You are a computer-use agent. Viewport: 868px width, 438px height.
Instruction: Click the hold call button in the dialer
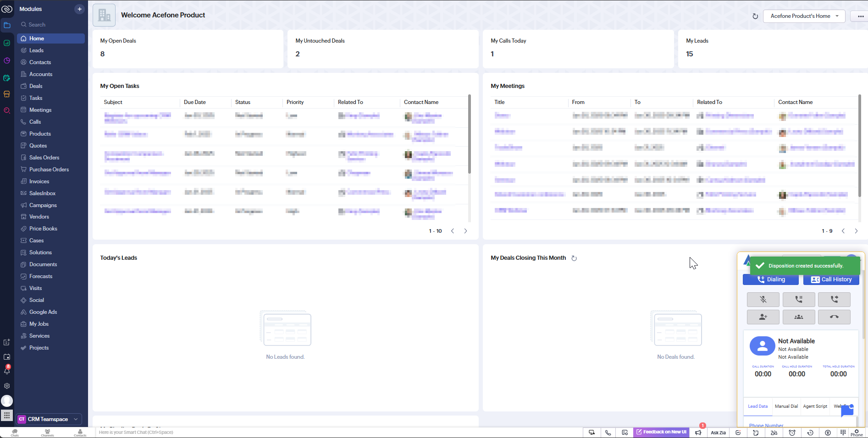pos(799,300)
